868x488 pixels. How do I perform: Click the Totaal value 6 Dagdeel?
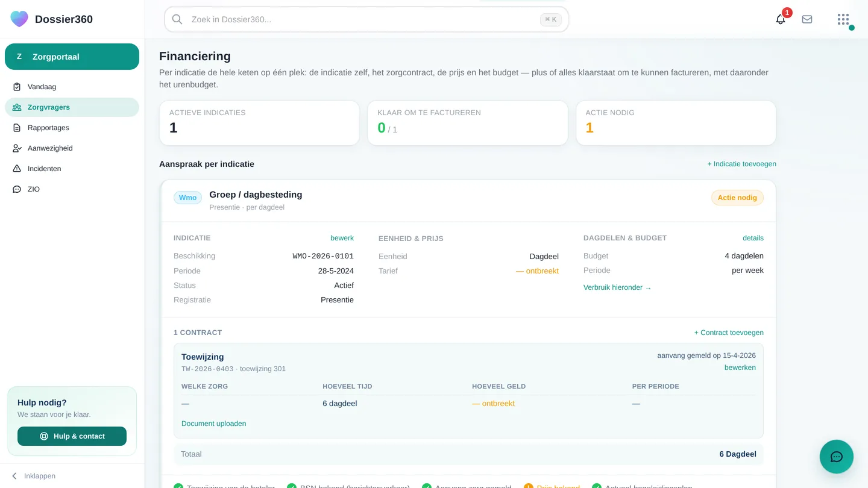738,454
